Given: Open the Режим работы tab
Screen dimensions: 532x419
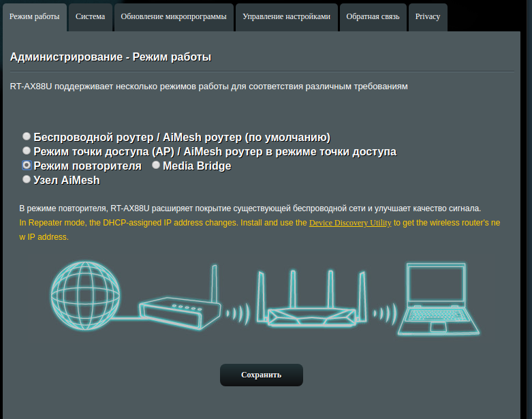Looking at the screenshot, I should tap(34, 17).
